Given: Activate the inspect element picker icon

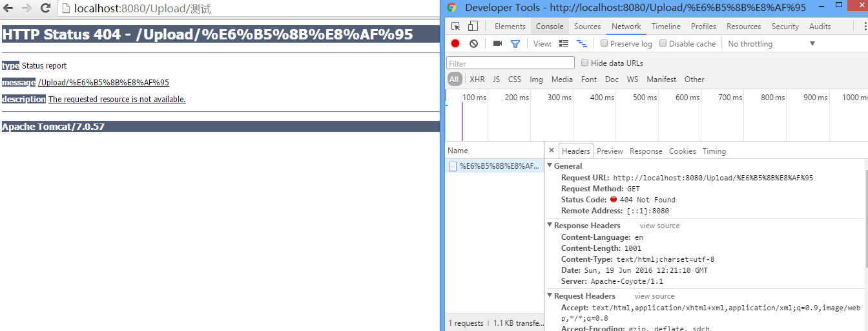Looking at the screenshot, I should 456,27.
